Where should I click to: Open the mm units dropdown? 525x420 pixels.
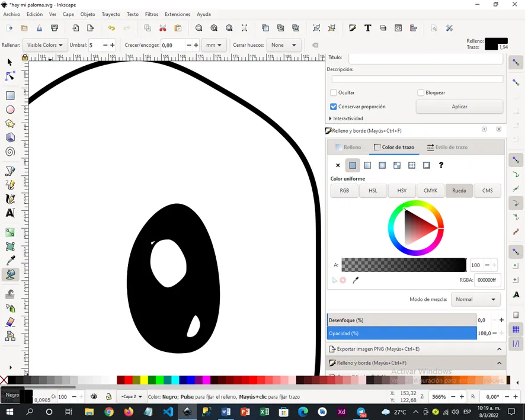tap(213, 45)
